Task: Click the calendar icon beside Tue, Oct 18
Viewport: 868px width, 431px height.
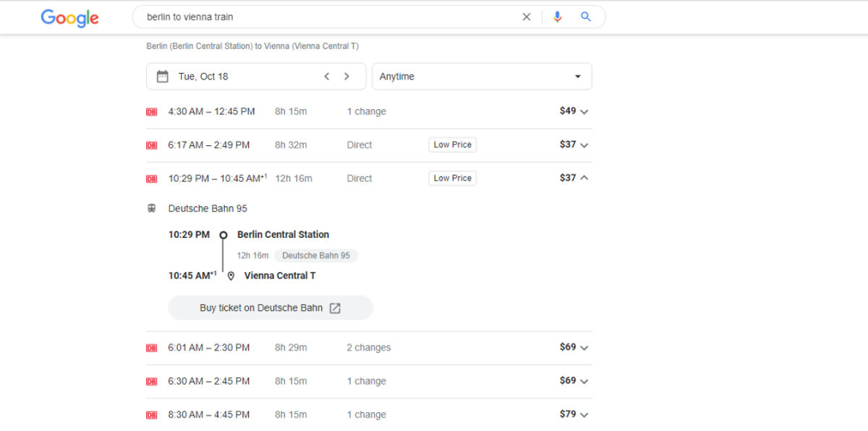Action: click(162, 76)
